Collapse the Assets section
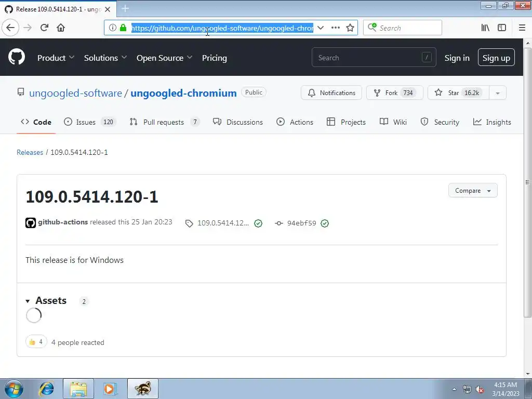Image resolution: width=532 pixels, height=399 pixels. [x=46, y=301]
